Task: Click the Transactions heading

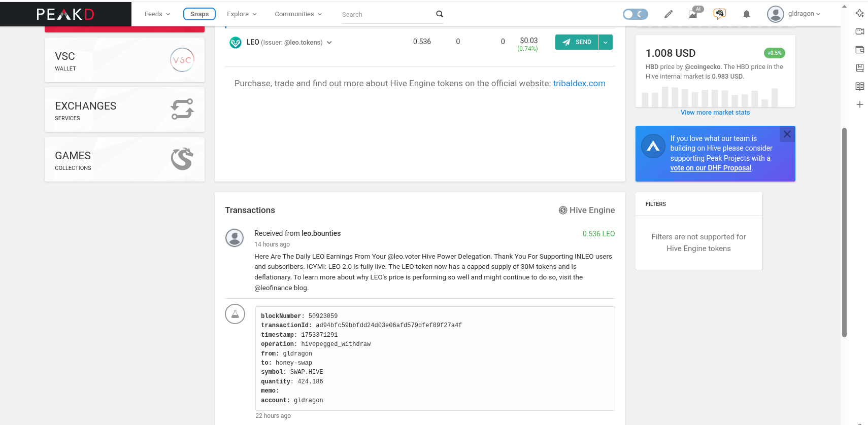Action: click(250, 210)
